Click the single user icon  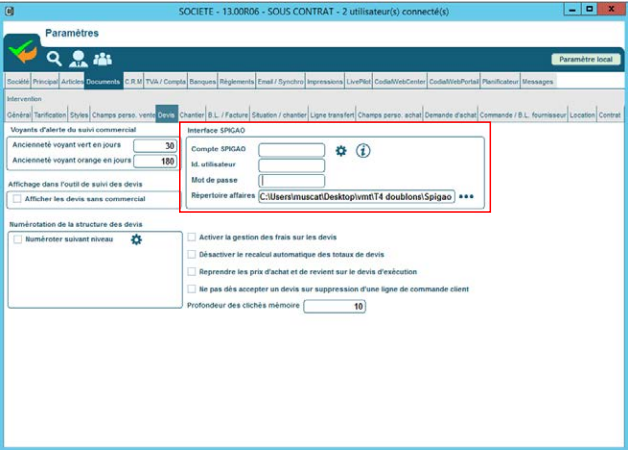pyautogui.click(x=78, y=59)
